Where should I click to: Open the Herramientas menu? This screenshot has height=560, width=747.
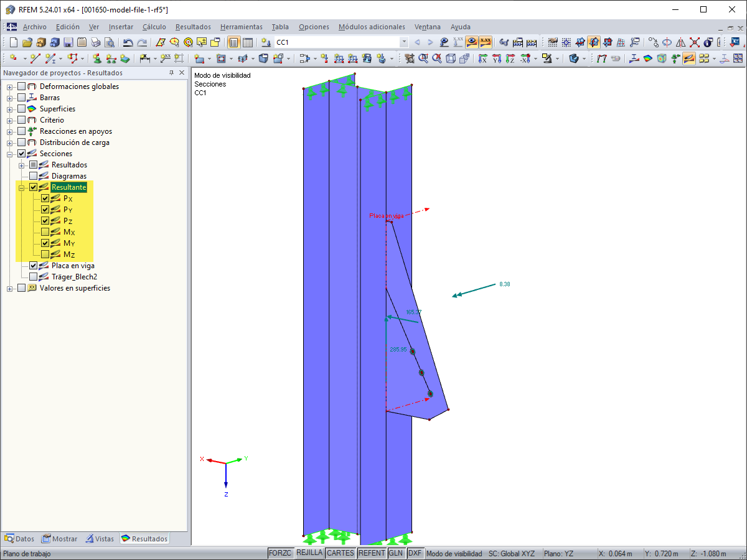point(242,27)
